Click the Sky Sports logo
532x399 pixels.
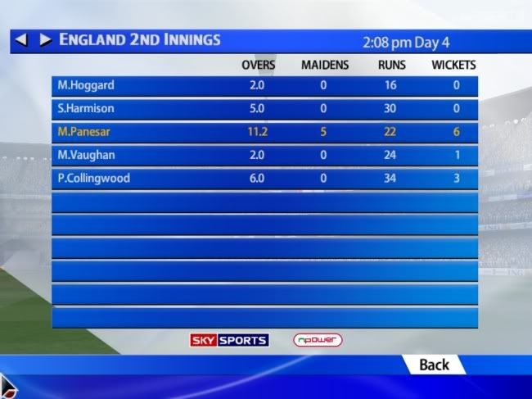pos(229,340)
